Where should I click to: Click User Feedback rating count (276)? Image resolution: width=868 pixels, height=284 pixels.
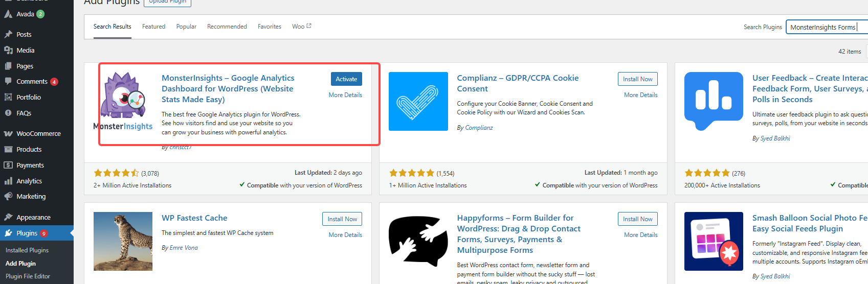pyautogui.click(x=739, y=174)
